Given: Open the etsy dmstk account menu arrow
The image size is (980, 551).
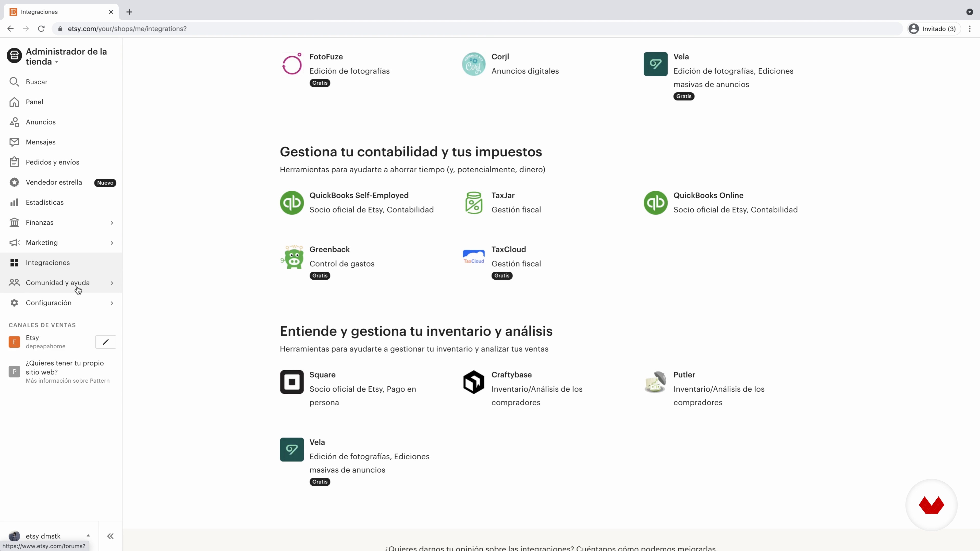Looking at the screenshot, I should pos(88,536).
